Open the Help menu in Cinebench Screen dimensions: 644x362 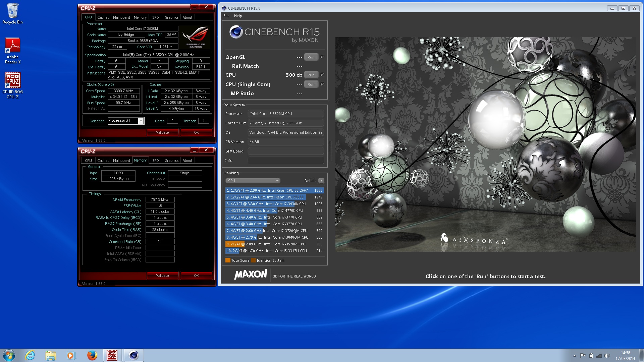[238, 16]
